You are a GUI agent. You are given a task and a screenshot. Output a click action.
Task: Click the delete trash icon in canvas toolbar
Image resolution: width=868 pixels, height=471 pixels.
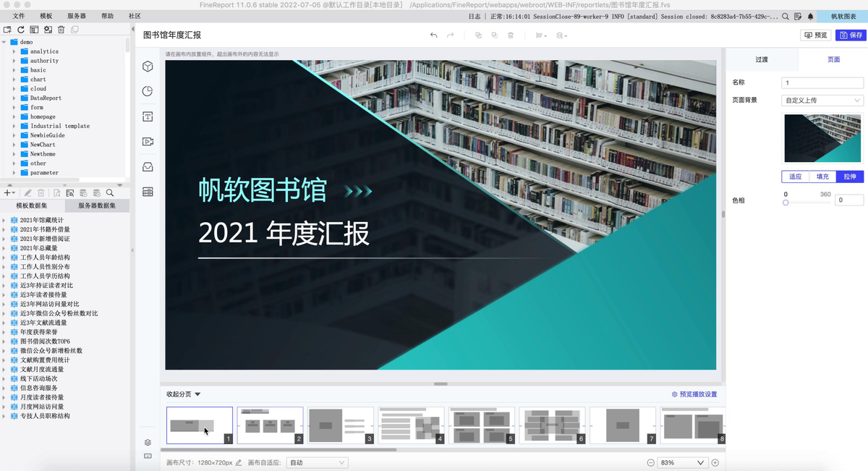511,35
